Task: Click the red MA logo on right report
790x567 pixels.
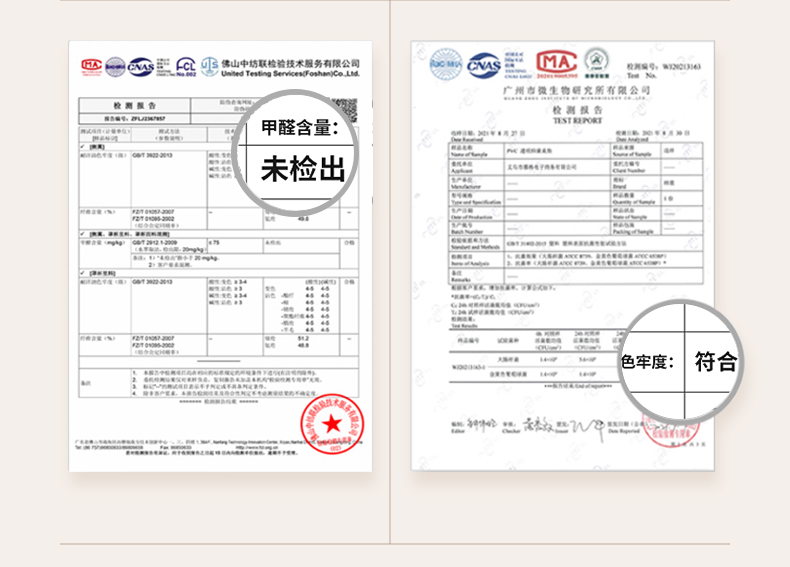Action: pyautogui.click(x=557, y=64)
